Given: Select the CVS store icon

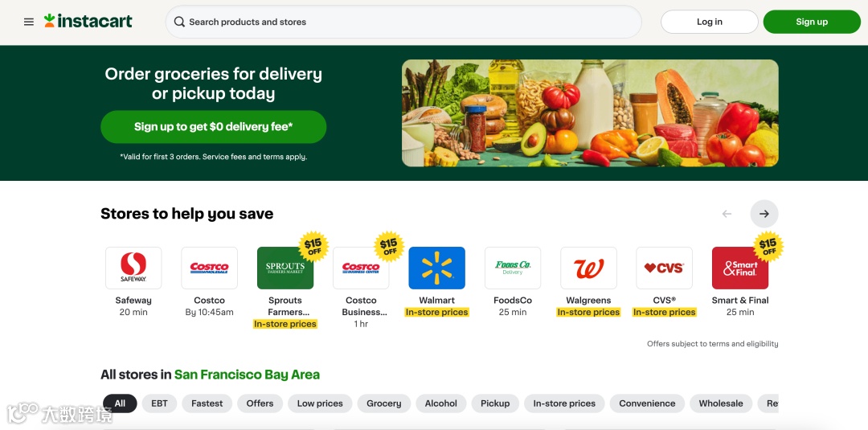Looking at the screenshot, I should (665, 268).
